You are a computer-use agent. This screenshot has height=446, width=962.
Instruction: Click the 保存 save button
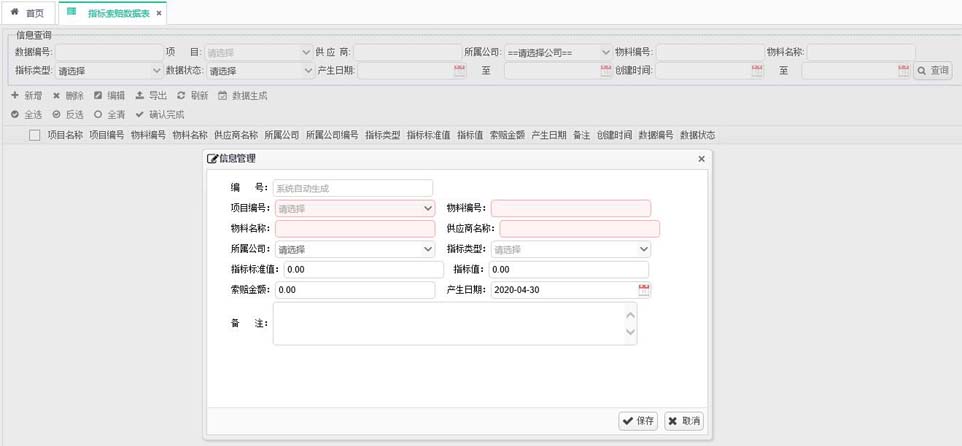(638, 421)
